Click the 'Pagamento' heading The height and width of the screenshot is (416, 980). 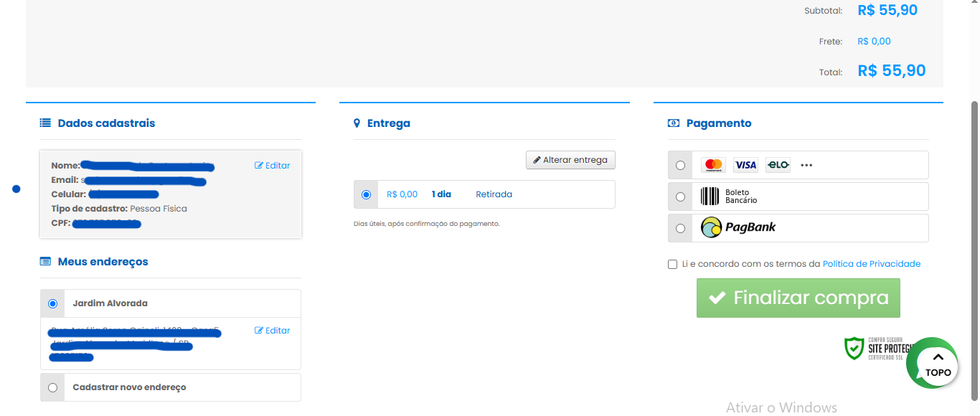pos(719,123)
